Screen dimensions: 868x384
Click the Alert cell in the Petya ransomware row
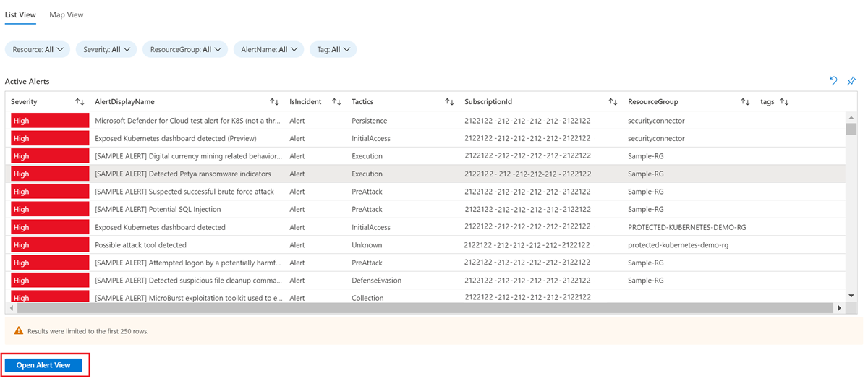coord(297,174)
